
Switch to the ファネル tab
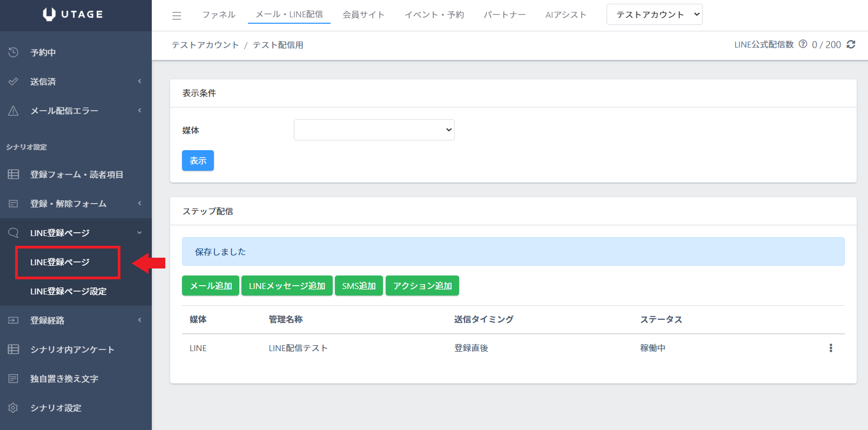[x=219, y=15]
